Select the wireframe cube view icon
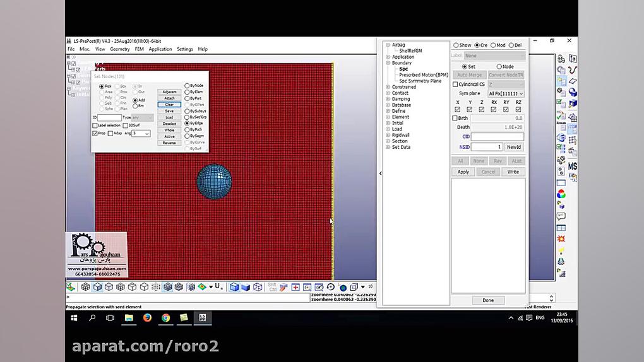The height and width of the screenshot is (362, 644). pos(258,287)
